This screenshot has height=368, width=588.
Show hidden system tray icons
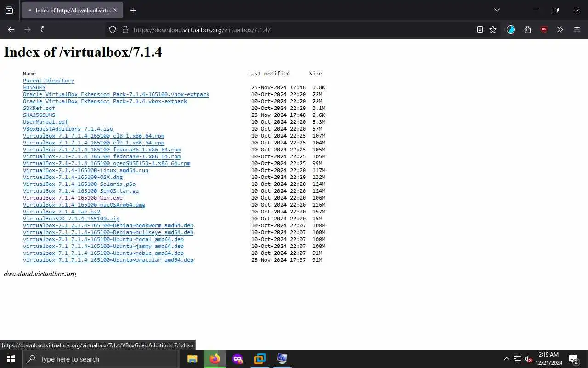click(x=506, y=359)
